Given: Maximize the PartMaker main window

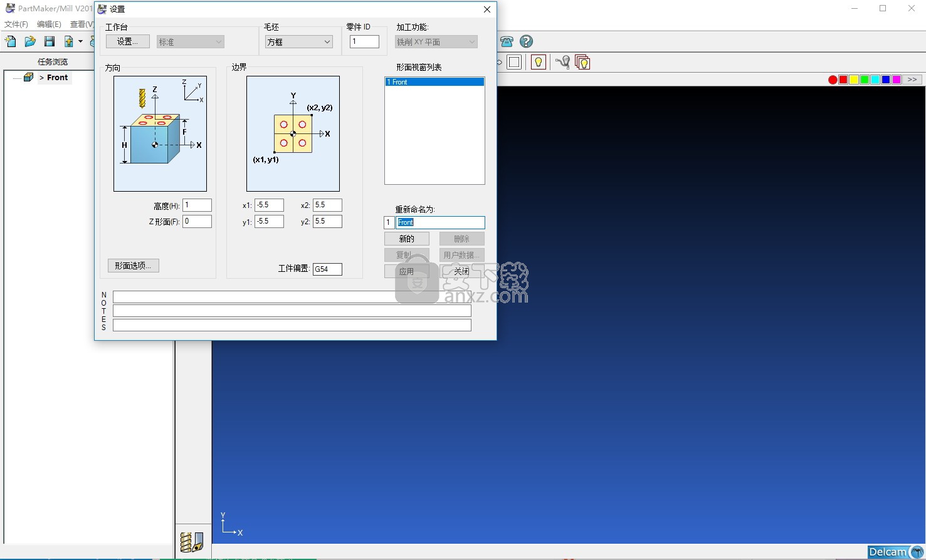Looking at the screenshot, I should 883,8.
